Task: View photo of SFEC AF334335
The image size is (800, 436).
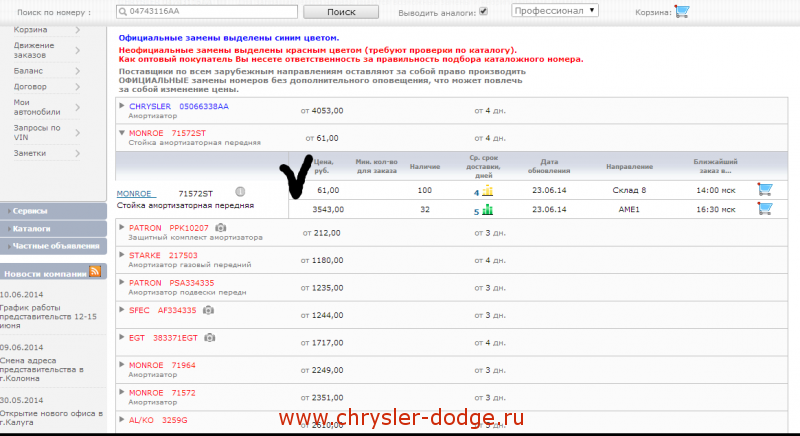Action: (x=208, y=310)
